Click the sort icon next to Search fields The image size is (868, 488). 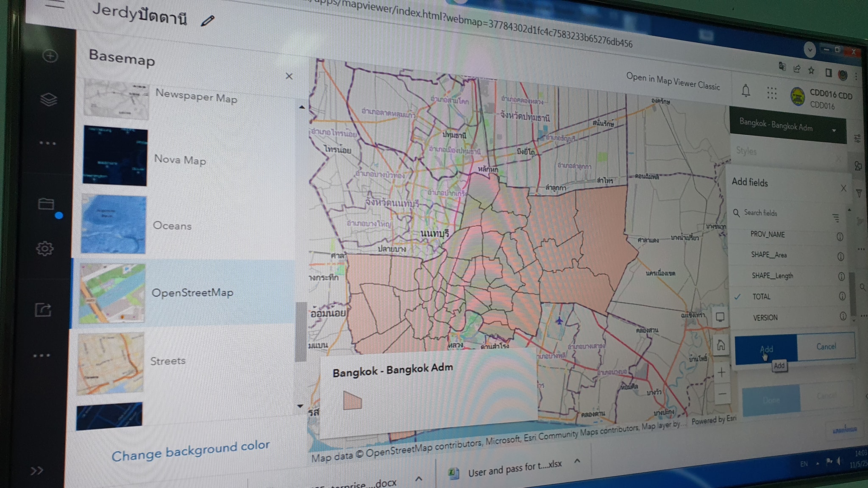pyautogui.click(x=836, y=218)
